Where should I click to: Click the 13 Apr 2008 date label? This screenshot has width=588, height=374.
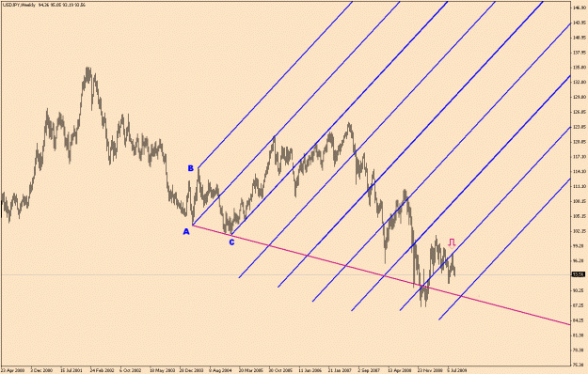(400, 370)
